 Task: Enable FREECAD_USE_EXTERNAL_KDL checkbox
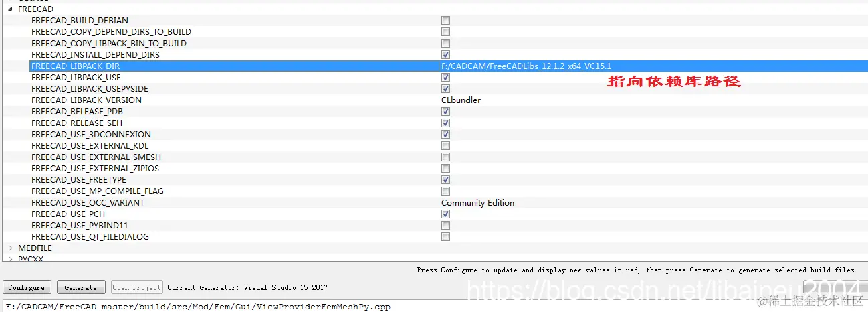coord(445,146)
